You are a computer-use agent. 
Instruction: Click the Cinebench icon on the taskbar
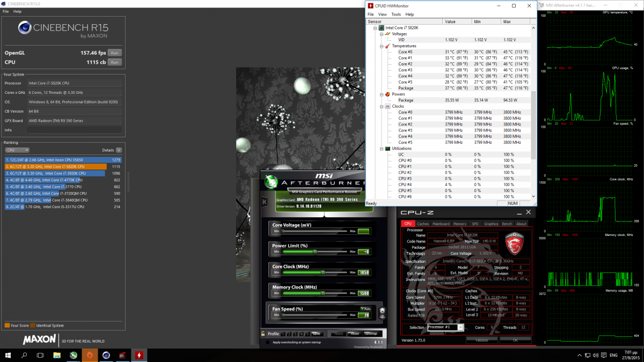(x=106, y=355)
